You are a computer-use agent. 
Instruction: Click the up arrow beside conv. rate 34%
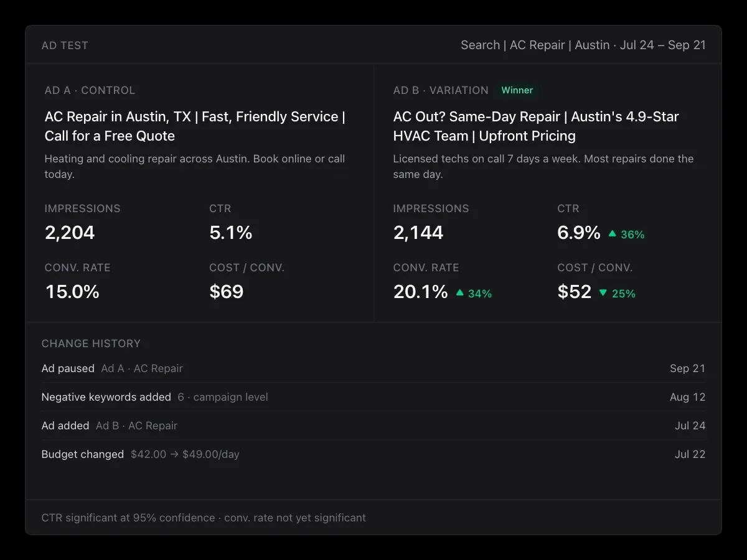click(x=459, y=293)
